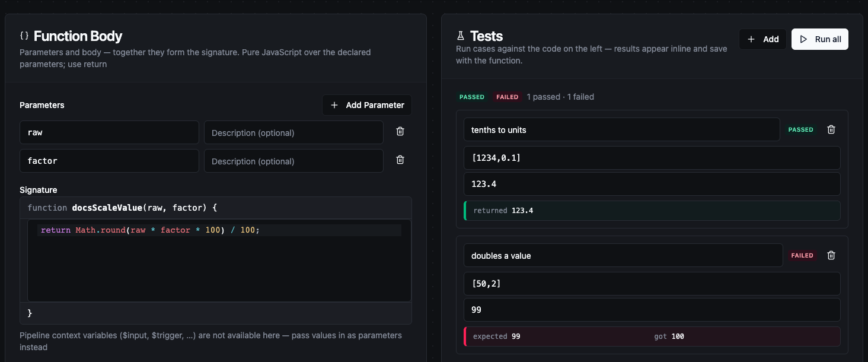
Task: Delete the factor parameter with trash icon
Action: pos(400,160)
